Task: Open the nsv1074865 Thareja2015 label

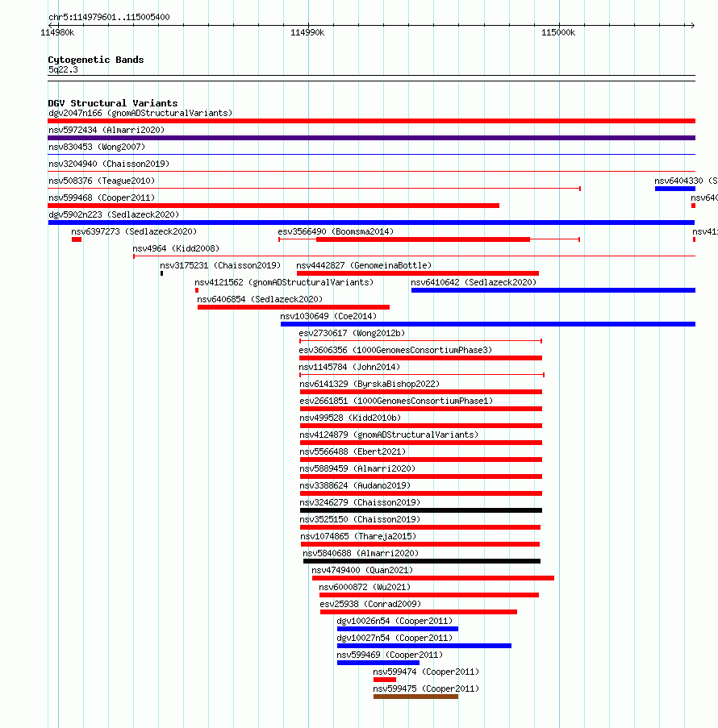Action: click(x=358, y=536)
